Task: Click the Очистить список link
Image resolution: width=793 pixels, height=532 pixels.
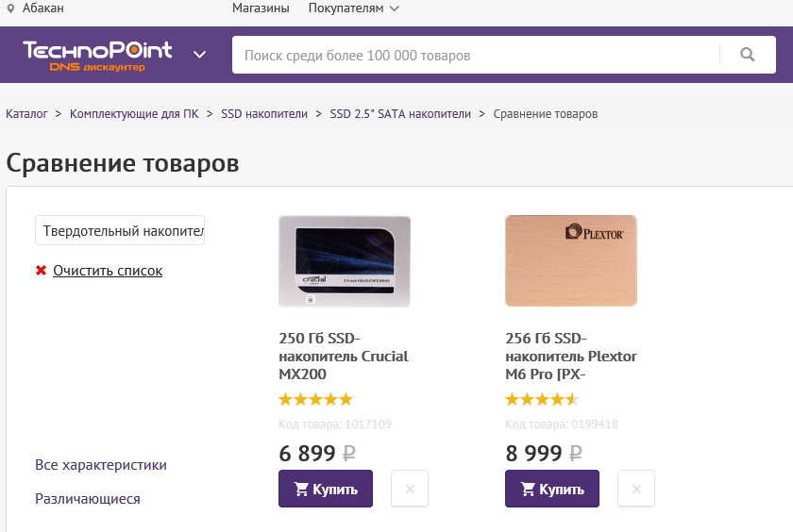Action: [108, 271]
